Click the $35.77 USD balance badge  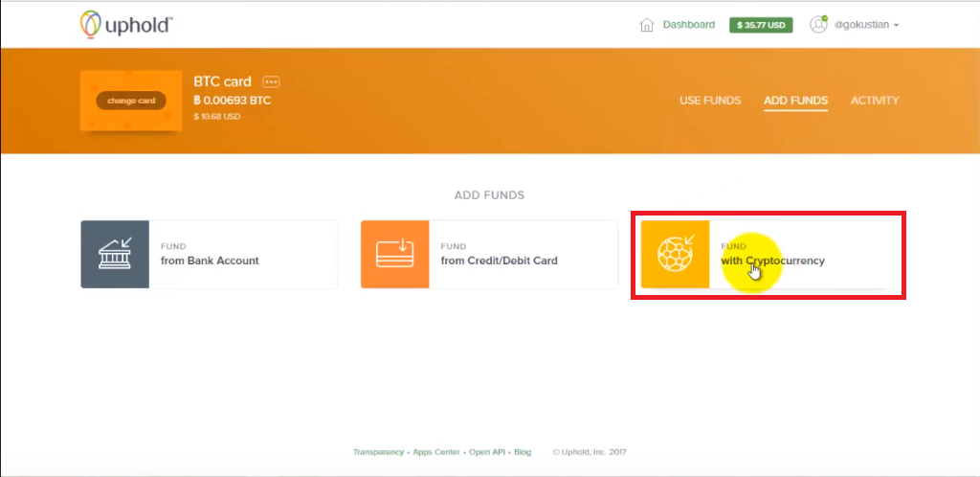point(761,25)
